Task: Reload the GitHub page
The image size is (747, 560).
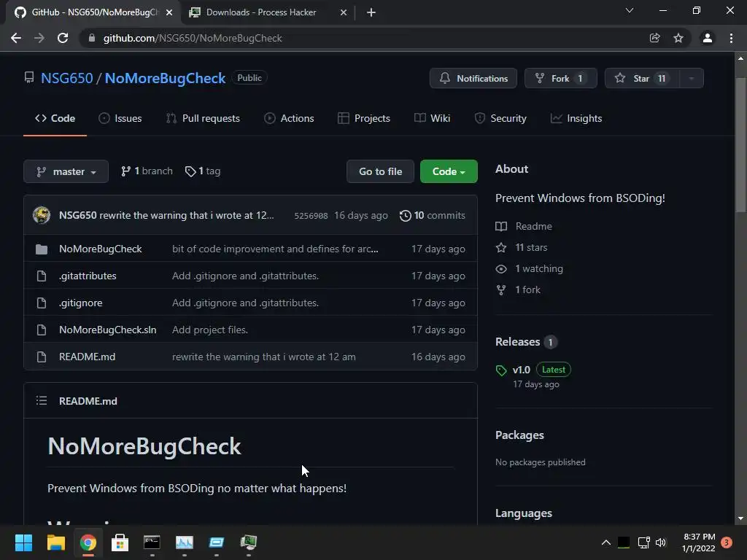Action: tap(63, 38)
